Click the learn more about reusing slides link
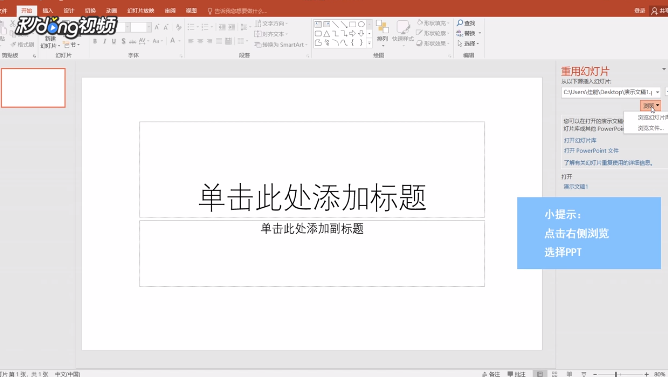The image size is (668, 377). click(x=608, y=163)
